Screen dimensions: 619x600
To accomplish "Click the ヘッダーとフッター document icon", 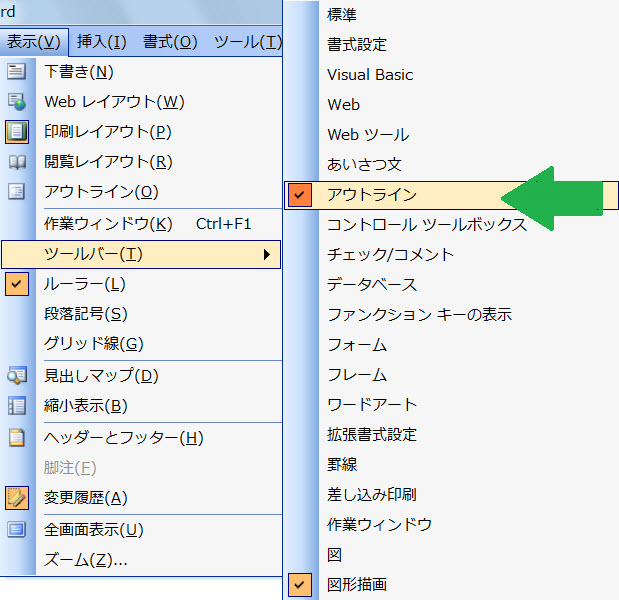I will click(x=17, y=438).
